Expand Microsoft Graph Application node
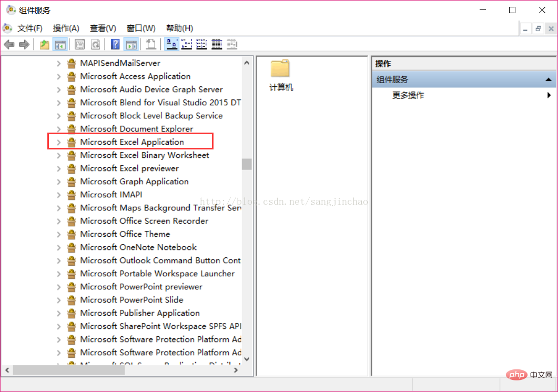Screen dimensions: 558x392 (59, 182)
